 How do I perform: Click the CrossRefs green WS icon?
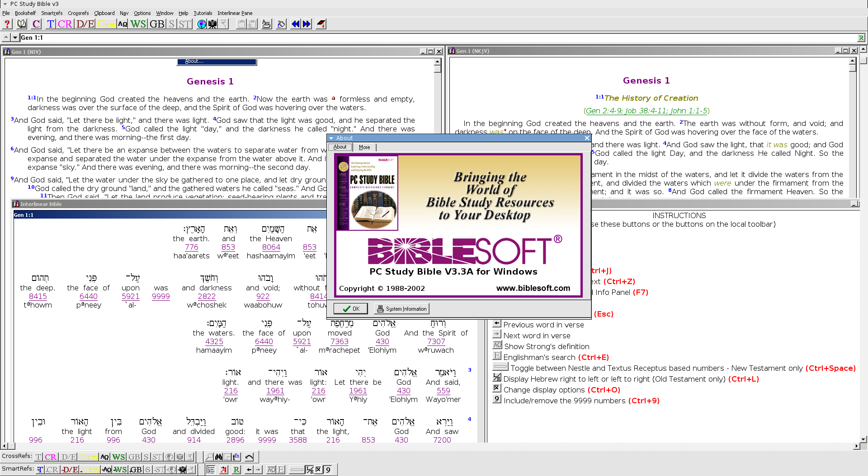point(119,457)
